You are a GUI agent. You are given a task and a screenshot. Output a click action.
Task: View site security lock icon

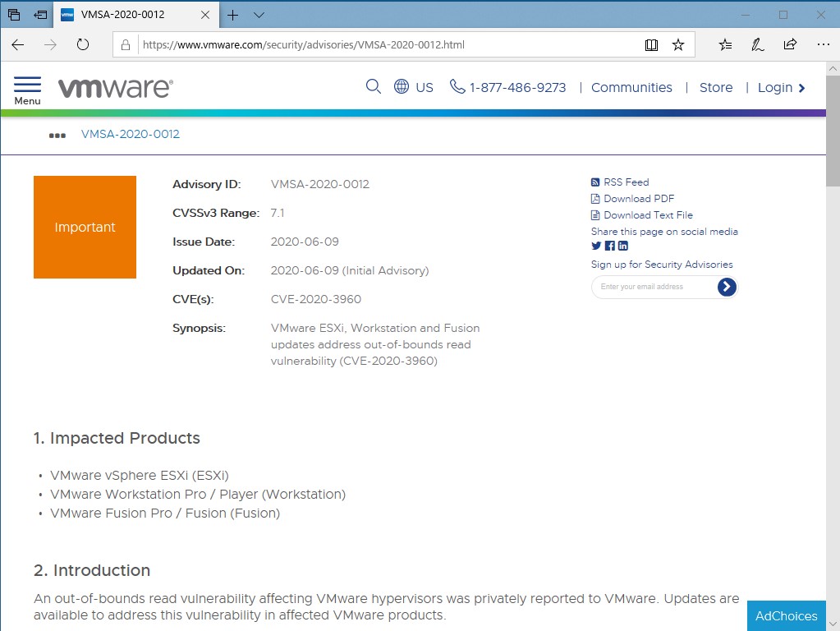[x=126, y=45]
